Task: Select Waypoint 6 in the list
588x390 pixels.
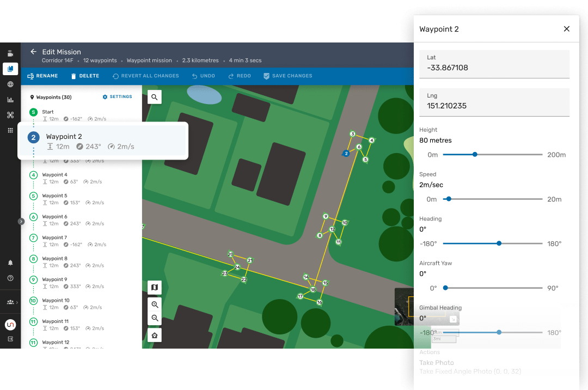Action: (81, 220)
